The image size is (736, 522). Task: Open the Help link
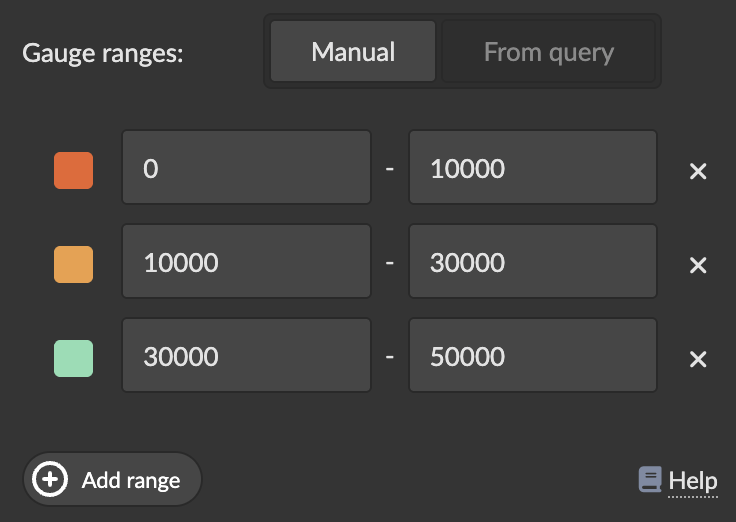(692, 481)
